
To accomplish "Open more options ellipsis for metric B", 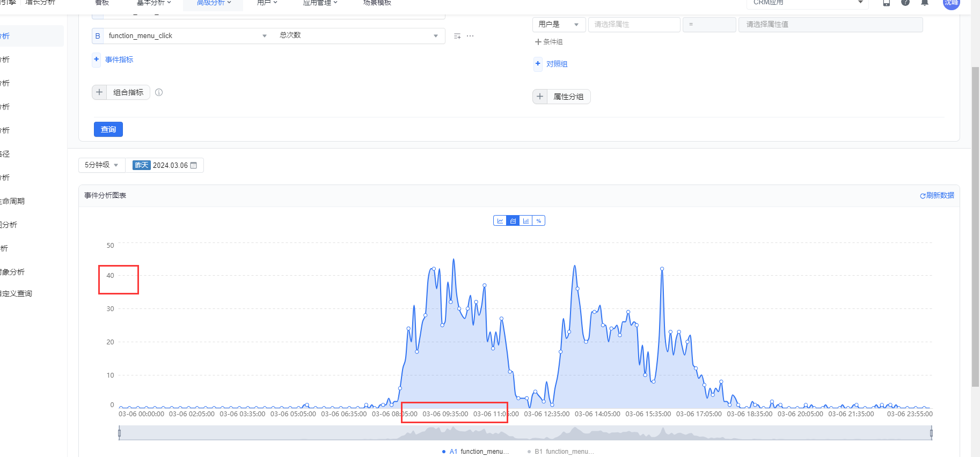I will click(470, 36).
